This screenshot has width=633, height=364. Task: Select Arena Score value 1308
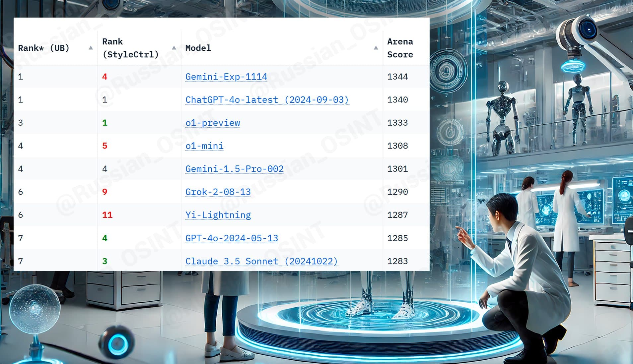pos(397,146)
